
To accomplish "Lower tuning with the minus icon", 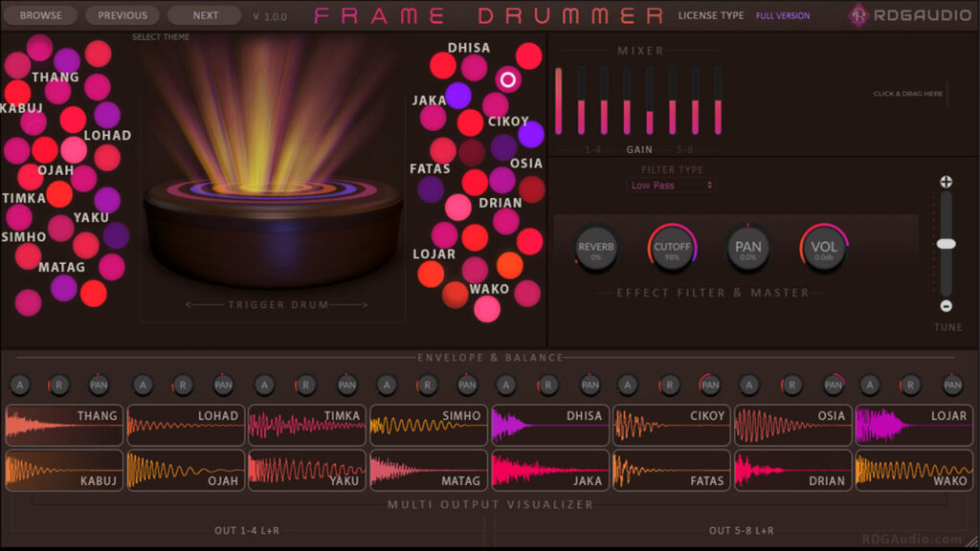I will tap(947, 306).
